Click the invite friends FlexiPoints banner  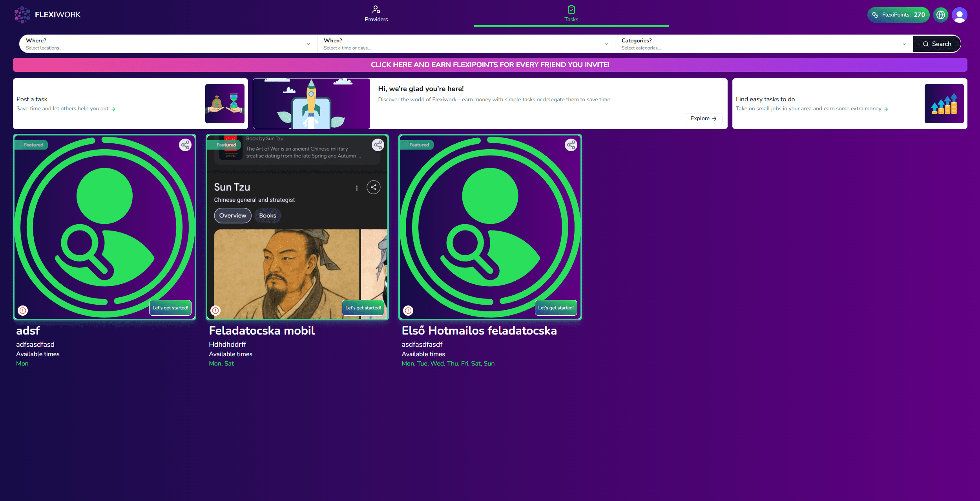(490, 65)
